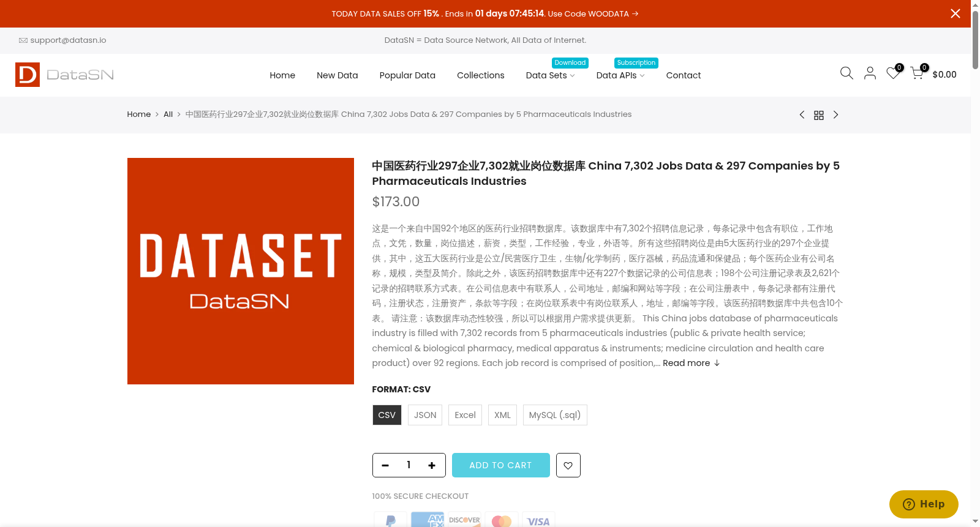Click the American Express payment icon
Image resolution: width=980 pixels, height=527 pixels.
428,519
